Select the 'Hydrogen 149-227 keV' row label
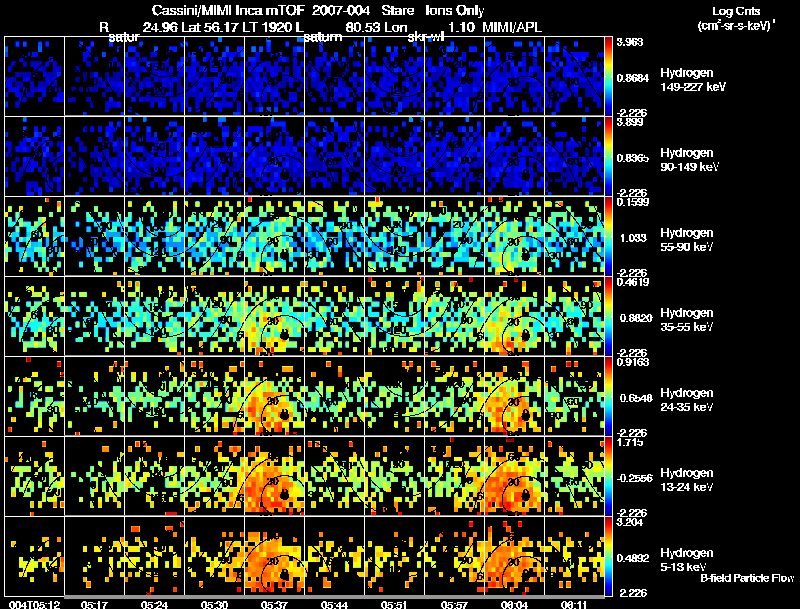Screen dimensions: 800x609 693,80
